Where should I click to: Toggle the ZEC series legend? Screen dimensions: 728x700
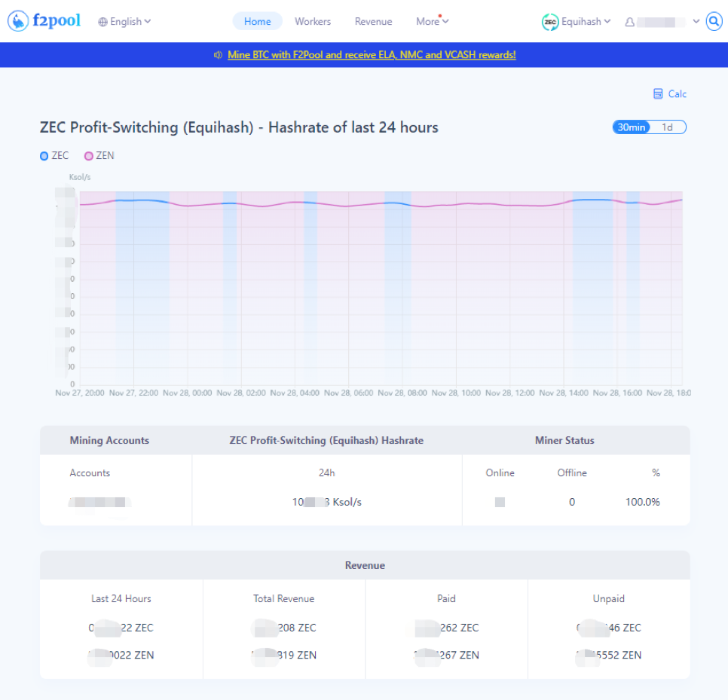54,156
